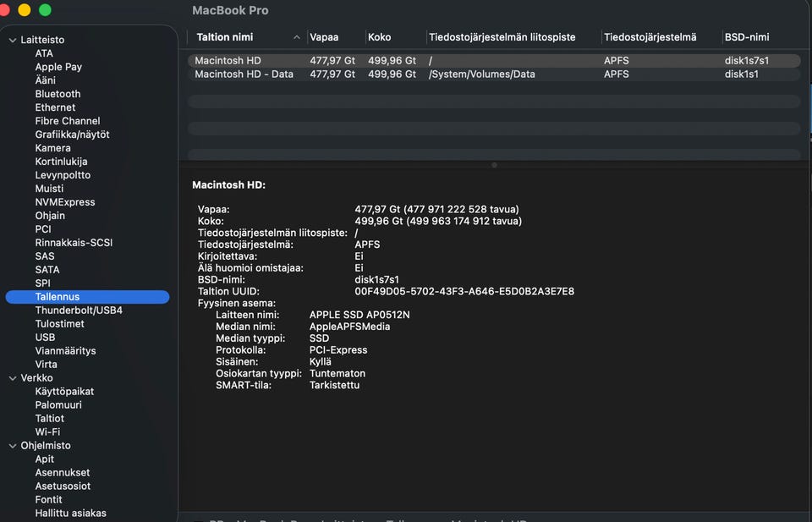Open Virta sidebar item
The image size is (812, 522).
pyautogui.click(x=46, y=364)
